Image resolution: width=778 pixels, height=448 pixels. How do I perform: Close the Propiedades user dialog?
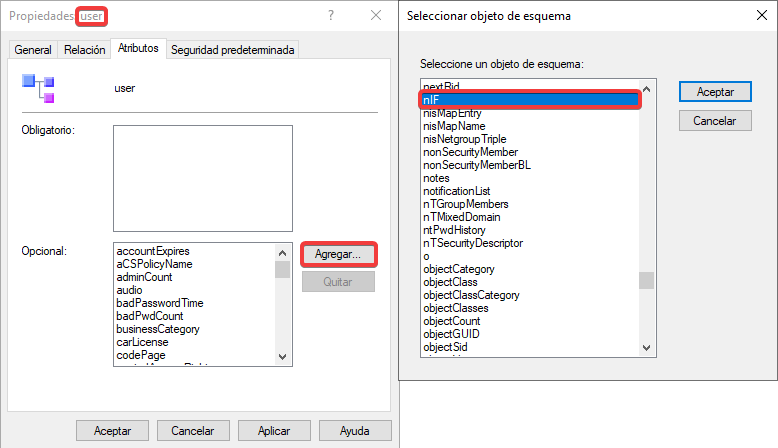coord(376,16)
